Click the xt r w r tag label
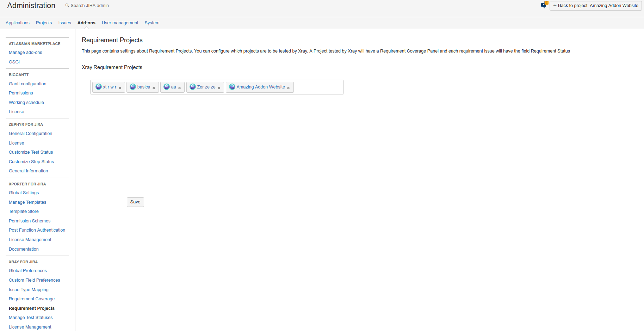The image size is (644, 331). point(110,87)
